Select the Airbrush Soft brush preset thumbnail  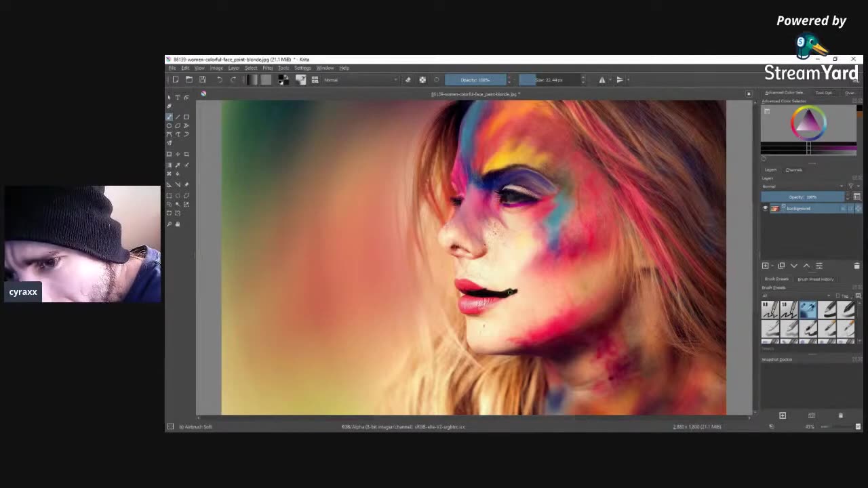807,310
